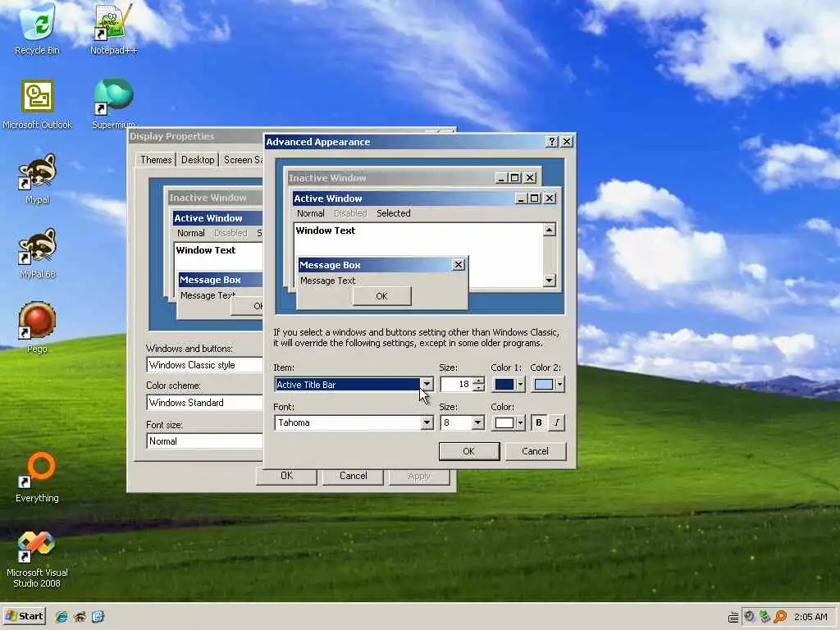Click the Normal font size combo

204,441
